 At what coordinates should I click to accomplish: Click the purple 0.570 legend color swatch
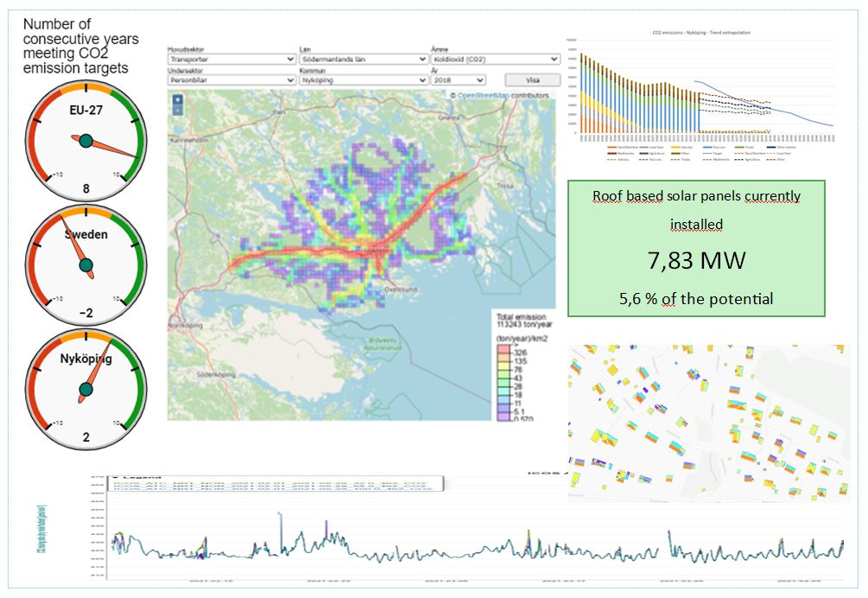pos(504,418)
